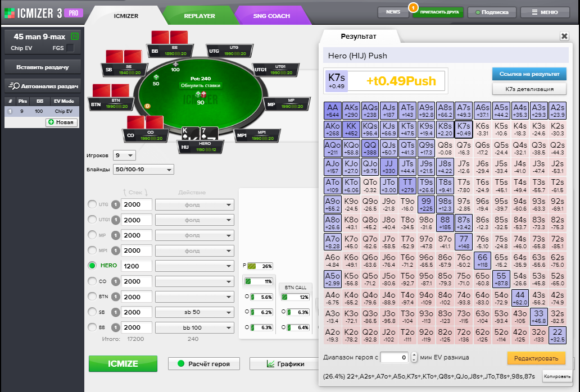Click the round 1 badge beside the UTG stack
Viewport: 580px width, 392px height.
click(x=116, y=204)
